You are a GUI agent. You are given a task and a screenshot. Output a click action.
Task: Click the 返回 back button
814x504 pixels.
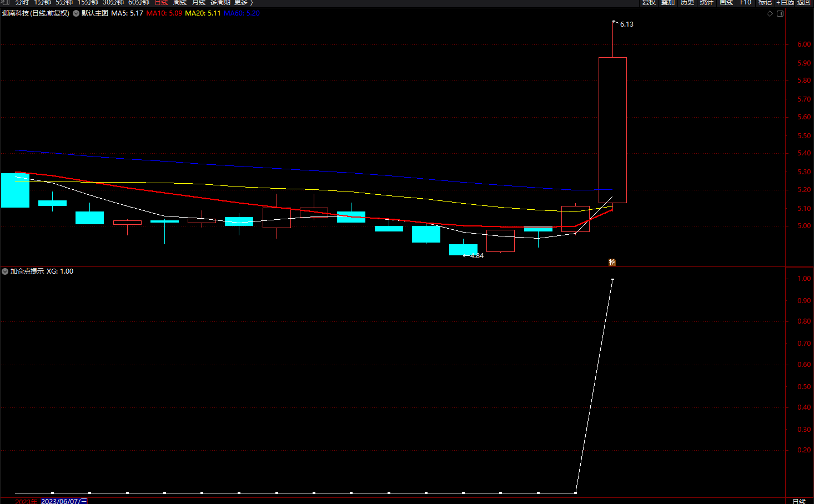tap(804, 3)
